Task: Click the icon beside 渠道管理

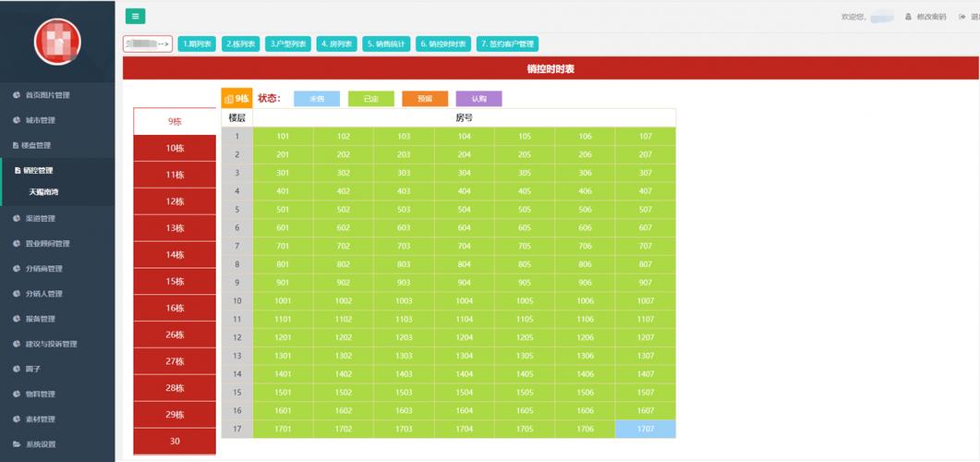Action: (17, 219)
